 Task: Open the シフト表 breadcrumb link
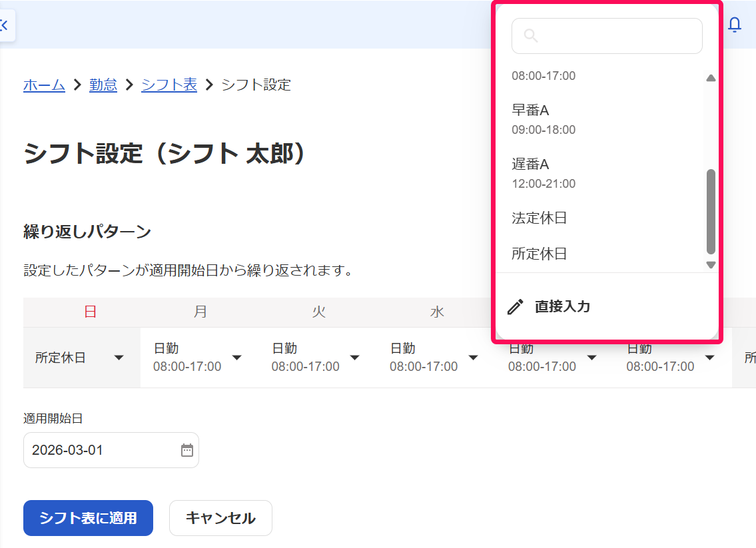click(169, 85)
